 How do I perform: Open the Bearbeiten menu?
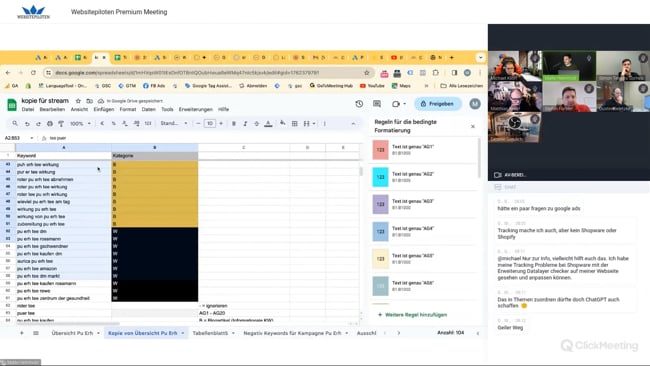tap(52, 109)
